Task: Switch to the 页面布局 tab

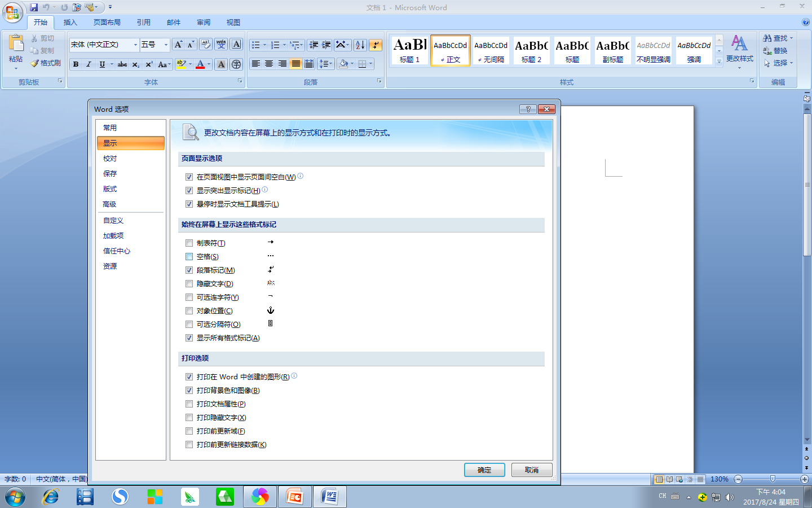Action: pyautogui.click(x=107, y=23)
